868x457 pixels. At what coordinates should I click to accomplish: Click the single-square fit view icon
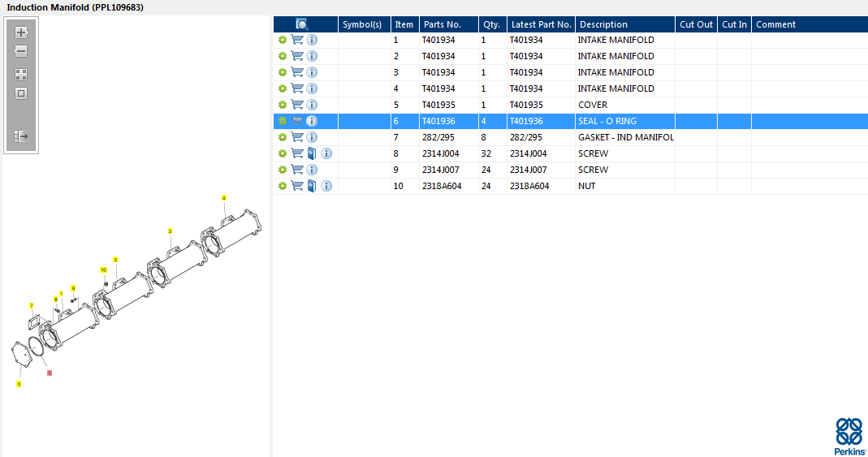tap(21, 93)
